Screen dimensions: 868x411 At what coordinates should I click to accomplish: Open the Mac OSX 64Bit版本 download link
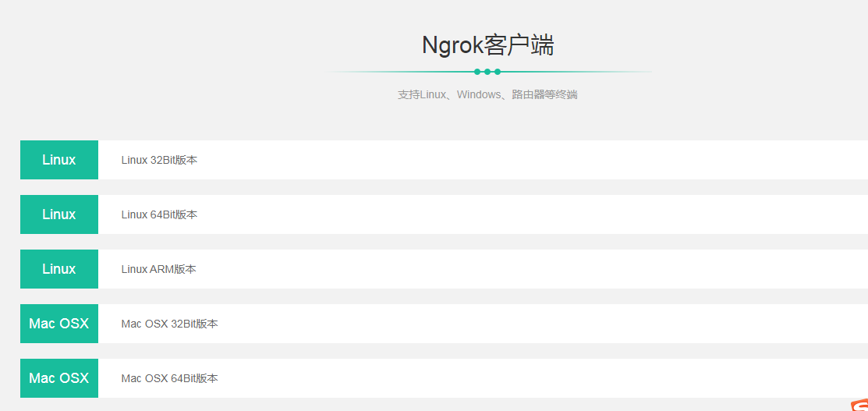coord(170,378)
